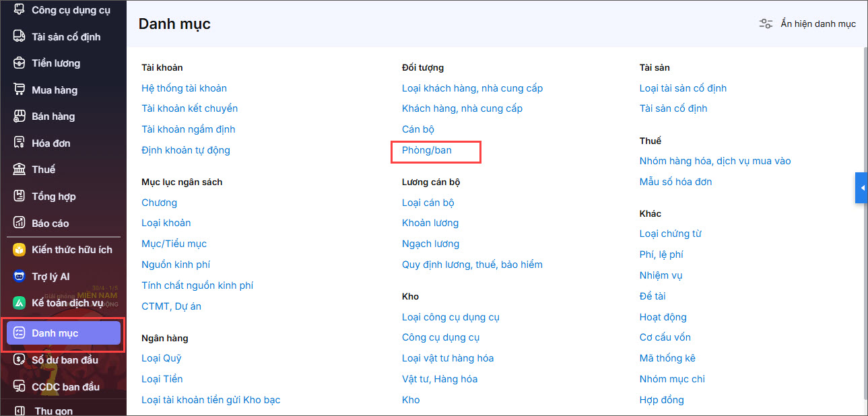
Task: Open the Phí, lệ phí link
Action: [661, 254]
